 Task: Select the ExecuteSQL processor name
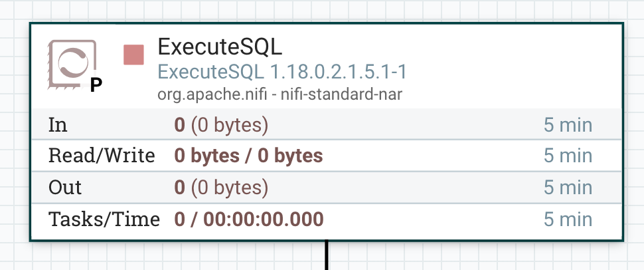pyautogui.click(x=220, y=47)
